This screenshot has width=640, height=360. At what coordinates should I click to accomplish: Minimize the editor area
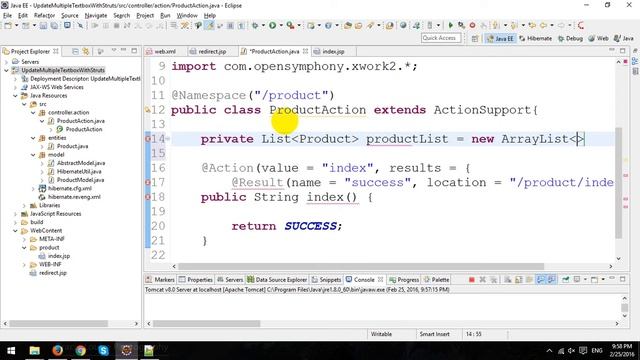click(x=611, y=50)
